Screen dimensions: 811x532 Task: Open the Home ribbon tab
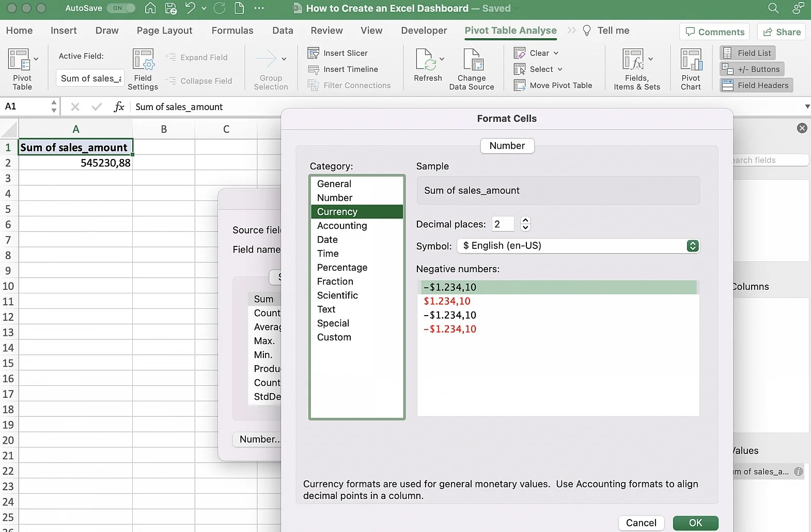(x=19, y=30)
